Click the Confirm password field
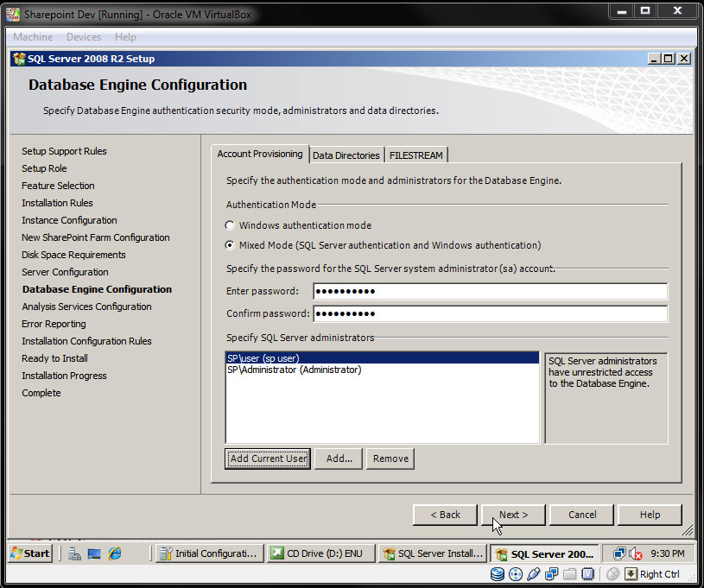The image size is (704, 588). pyautogui.click(x=491, y=313)
